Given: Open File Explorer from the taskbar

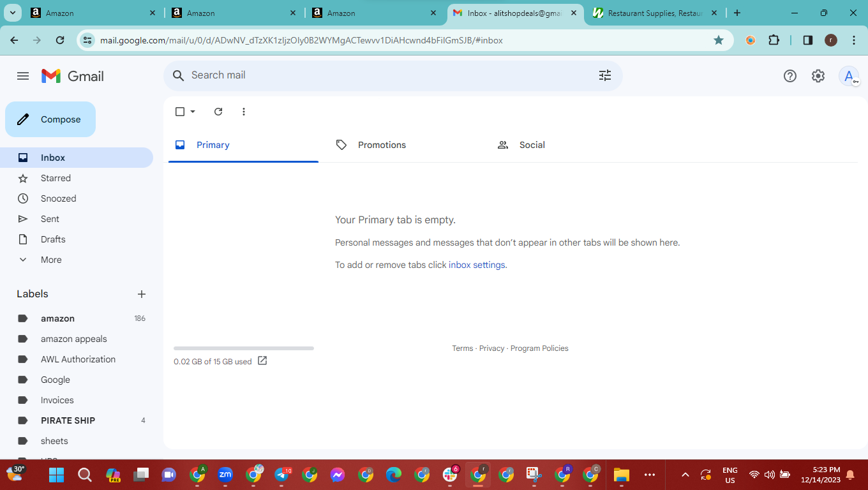Looking at the screenshot, I should click(x=621, y=475).
